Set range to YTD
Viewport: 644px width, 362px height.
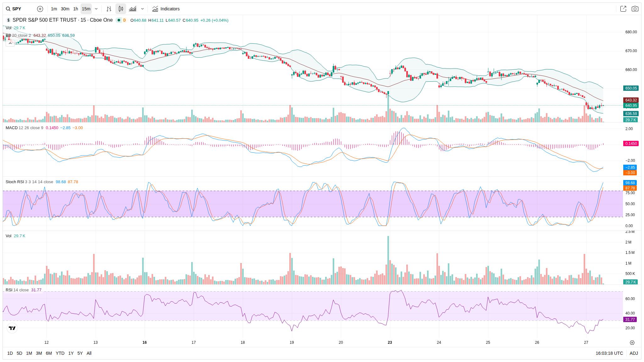(60, 353)
